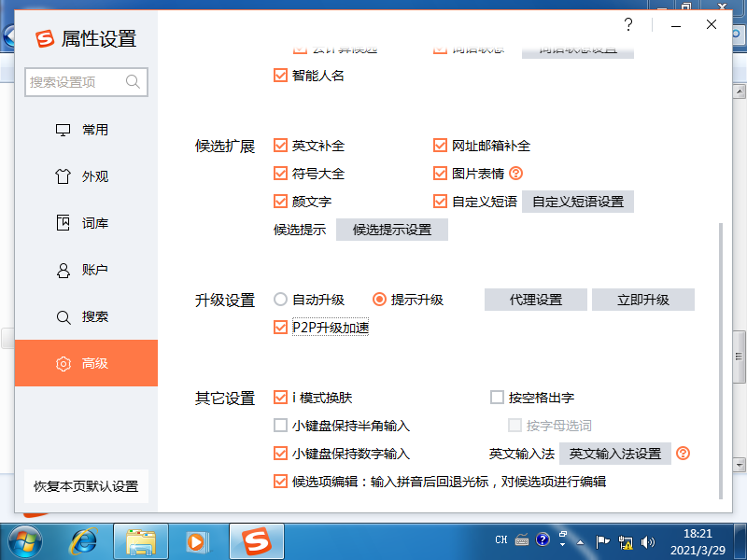Viewport: 747px width, 560px height.
Task: Toggle the 英文补全 checkbox
Action: (x=281, y=146)
